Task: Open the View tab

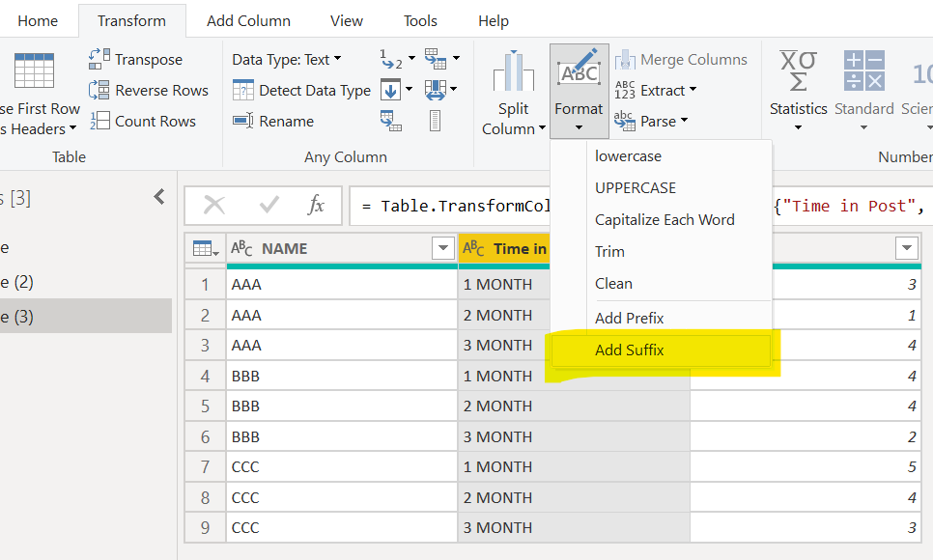Action: pos(347,21)
